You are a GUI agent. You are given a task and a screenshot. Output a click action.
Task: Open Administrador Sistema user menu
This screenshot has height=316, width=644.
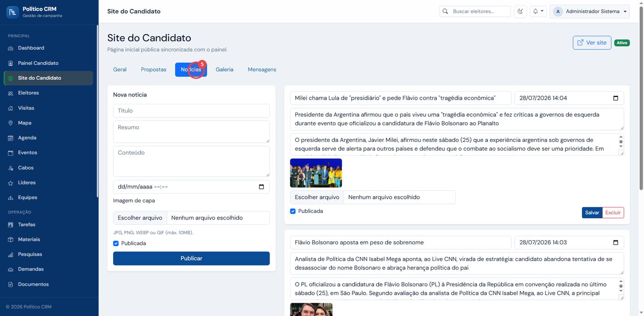(x=590, y=11)
